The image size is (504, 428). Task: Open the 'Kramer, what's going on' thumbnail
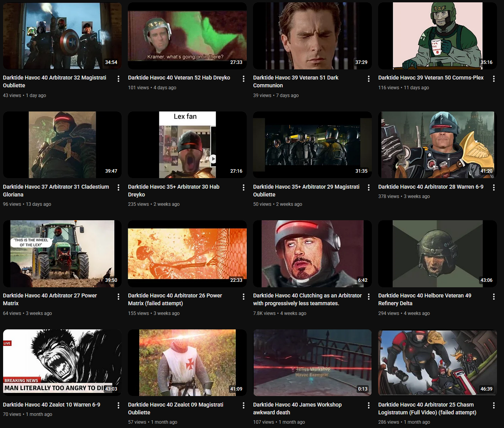(187, 36)
